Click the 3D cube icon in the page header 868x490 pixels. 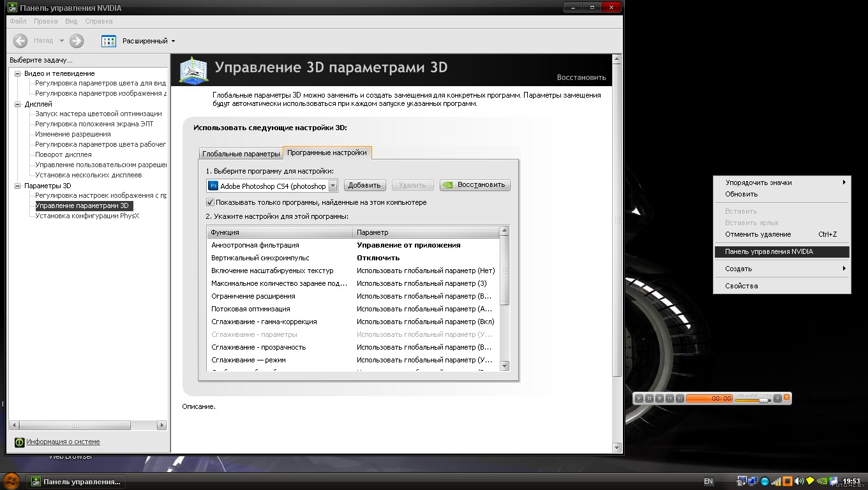193,70
